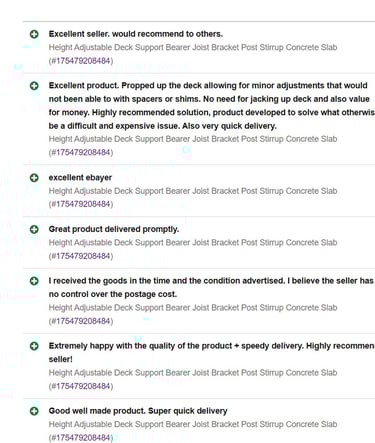375x443 pixels.
Task: Open item title link under 'Excellent product' review
Action: pyautogui.click(x=193, y=139)
